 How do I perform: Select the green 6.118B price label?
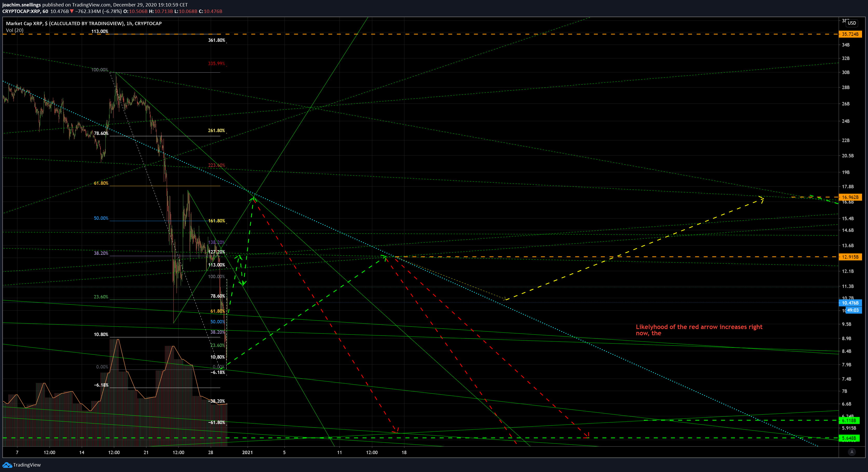[849, 420]
